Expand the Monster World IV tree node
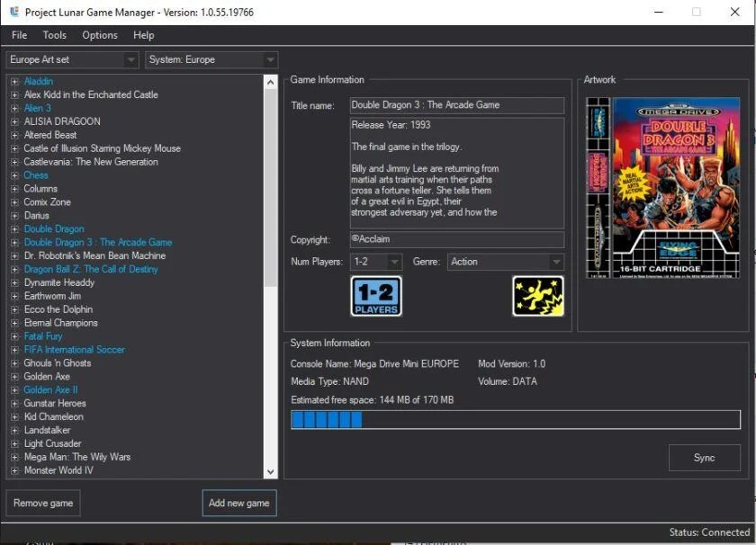756x545 pixels. (x=14, y=470)
